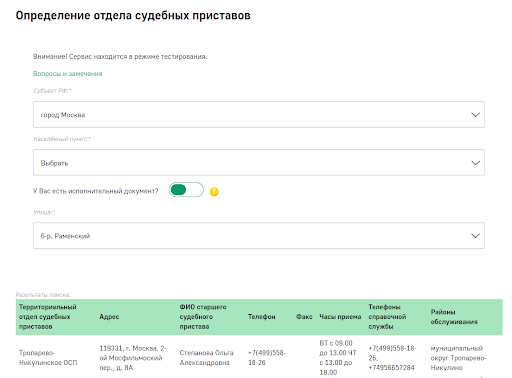512x378 pixels.
Task: Click yellow question mark help icon
Action: point(214,192)
